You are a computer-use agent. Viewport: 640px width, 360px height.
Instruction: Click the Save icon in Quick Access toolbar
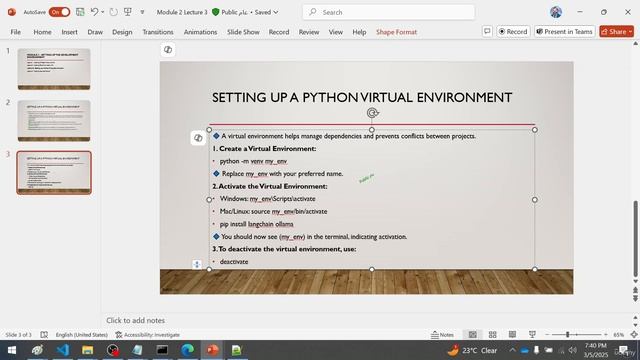point(80,12)
